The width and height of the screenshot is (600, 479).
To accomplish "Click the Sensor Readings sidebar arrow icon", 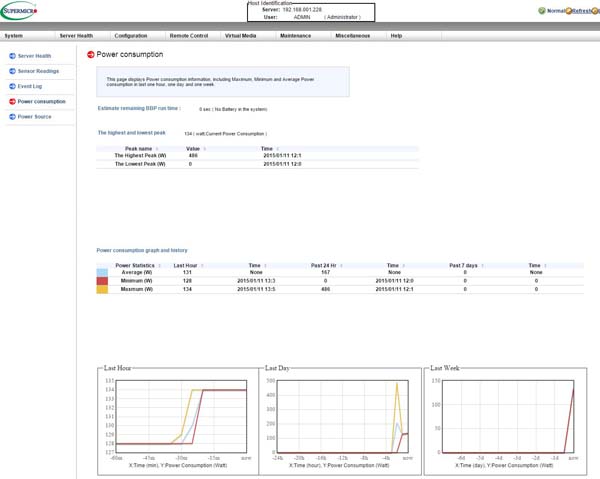I will [x=12, y=71].
